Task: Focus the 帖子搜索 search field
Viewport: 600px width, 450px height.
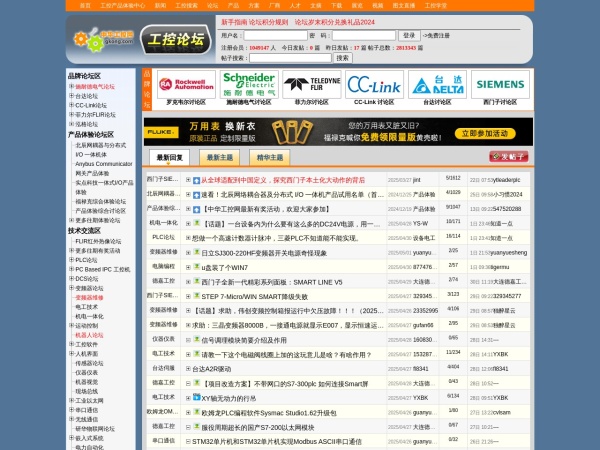Action: click(x=290, y=58)
